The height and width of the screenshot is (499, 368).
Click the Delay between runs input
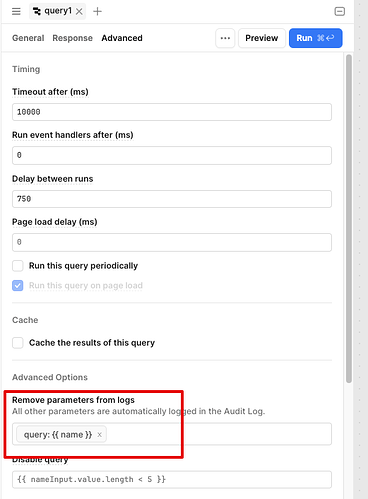[172, 199]
